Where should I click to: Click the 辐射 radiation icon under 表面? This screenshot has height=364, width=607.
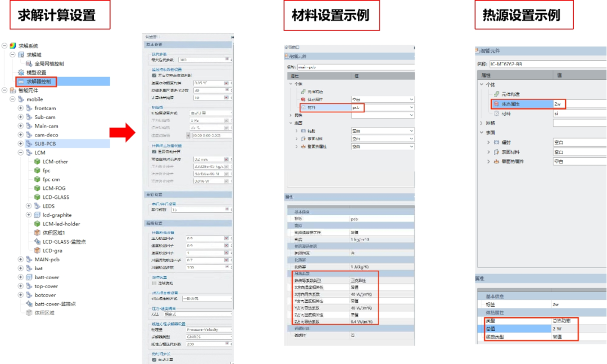303,130
